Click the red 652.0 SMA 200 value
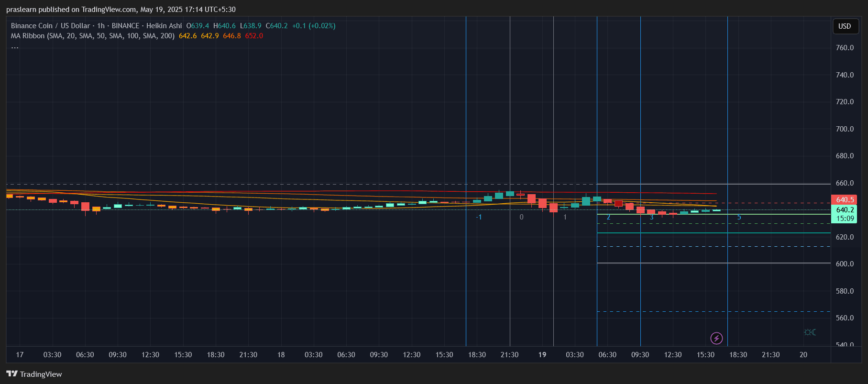 [254, 36]
